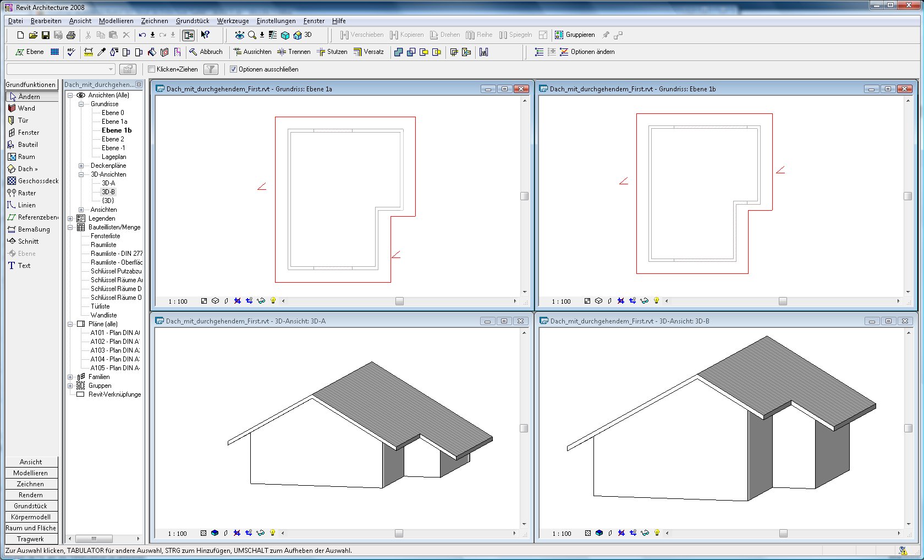Viewport: 924px width, 560px height.
Task: Toggle the light bulb reveal-hidden icon in Ebene 1a view
Action: tap(273, 301)
